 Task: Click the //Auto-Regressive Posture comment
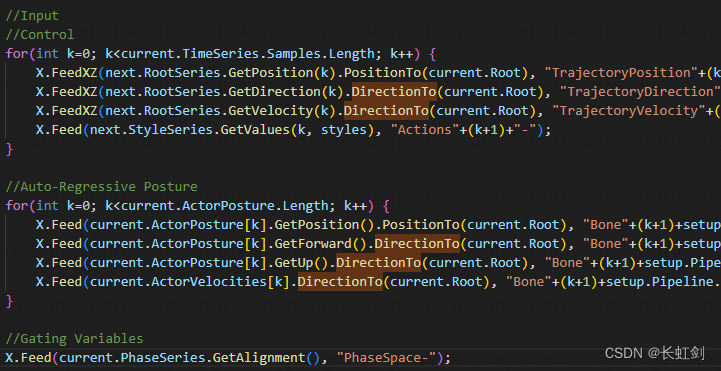pyautogui.click(x=101, y=187)
